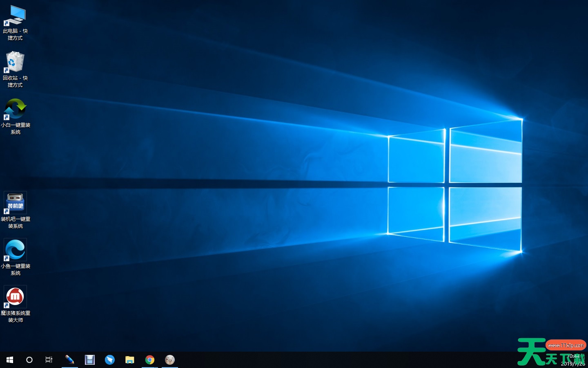The height and width of the screenshot is (368, 588).
Task: Open the filmstrip video app from the taskbar
Action: point(90,360)
